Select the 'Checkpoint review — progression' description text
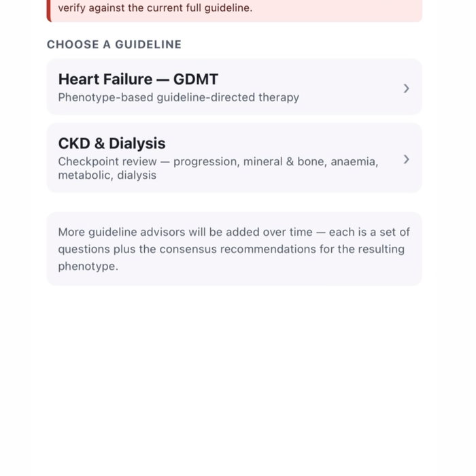 (149, 162)
